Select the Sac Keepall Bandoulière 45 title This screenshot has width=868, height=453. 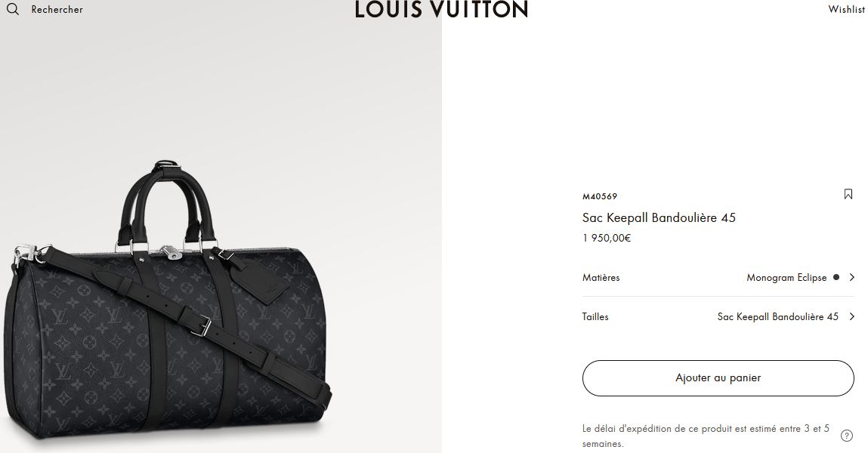659,218
